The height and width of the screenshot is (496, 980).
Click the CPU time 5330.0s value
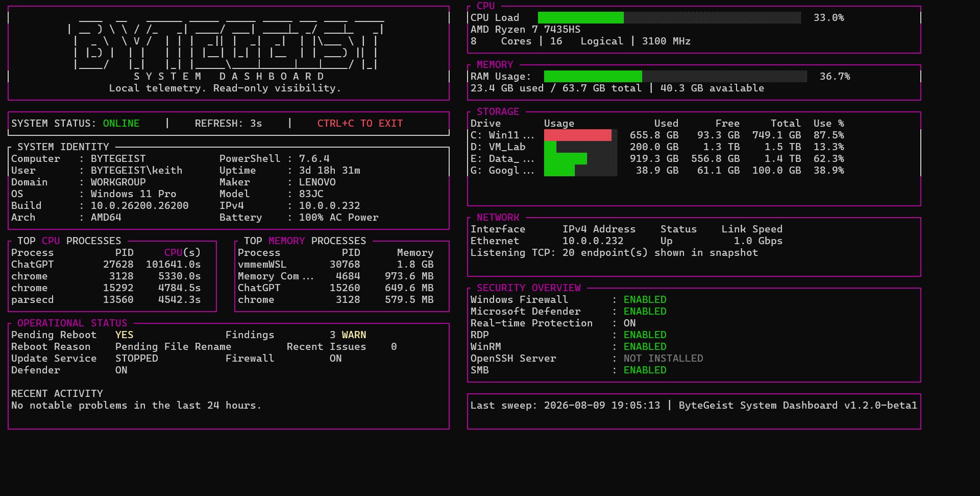click(x=180, y=276)
